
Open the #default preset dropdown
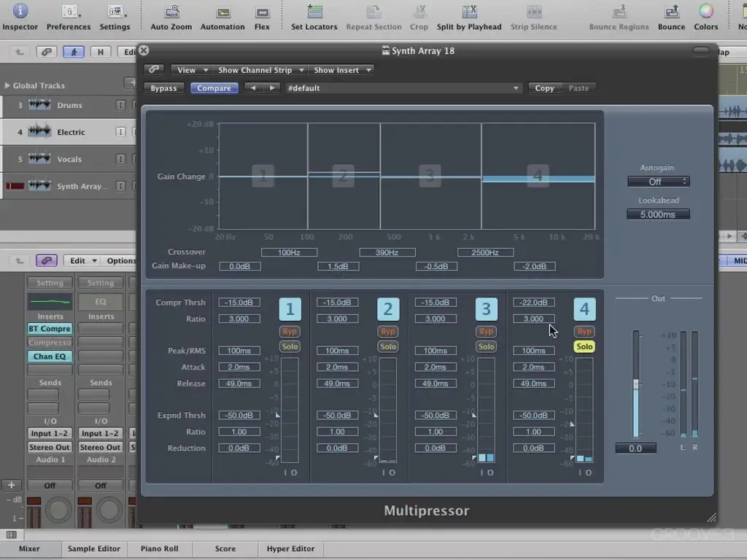point(403,88)
